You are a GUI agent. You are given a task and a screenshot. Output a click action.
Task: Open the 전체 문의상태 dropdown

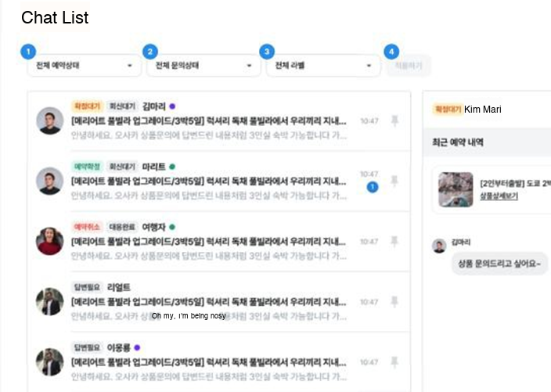203,66
